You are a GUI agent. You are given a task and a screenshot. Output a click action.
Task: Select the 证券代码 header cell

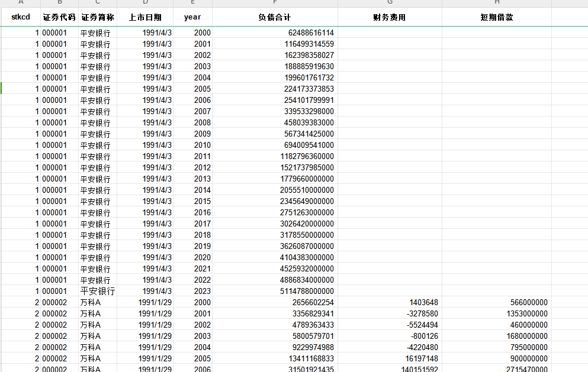click(x=59, y=17)
